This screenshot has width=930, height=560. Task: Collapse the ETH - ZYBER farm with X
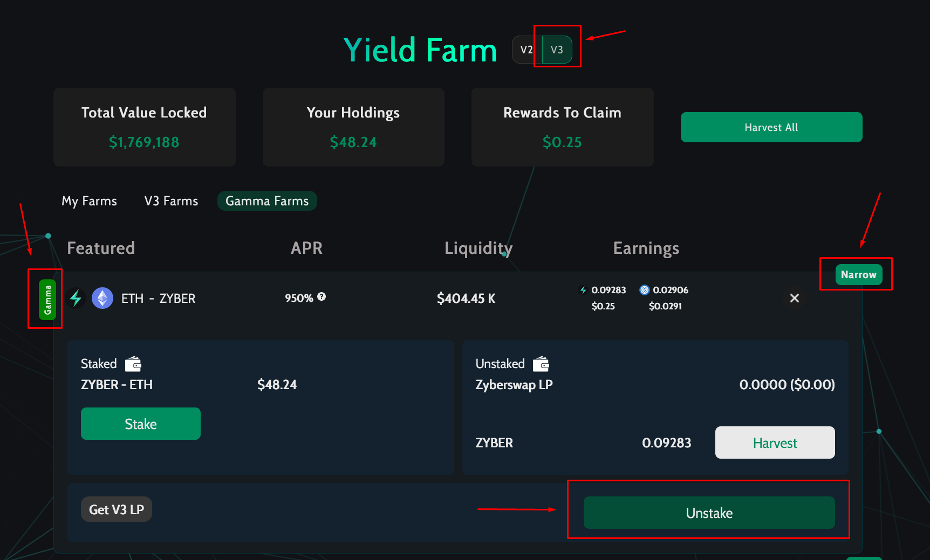pos(794,298)
